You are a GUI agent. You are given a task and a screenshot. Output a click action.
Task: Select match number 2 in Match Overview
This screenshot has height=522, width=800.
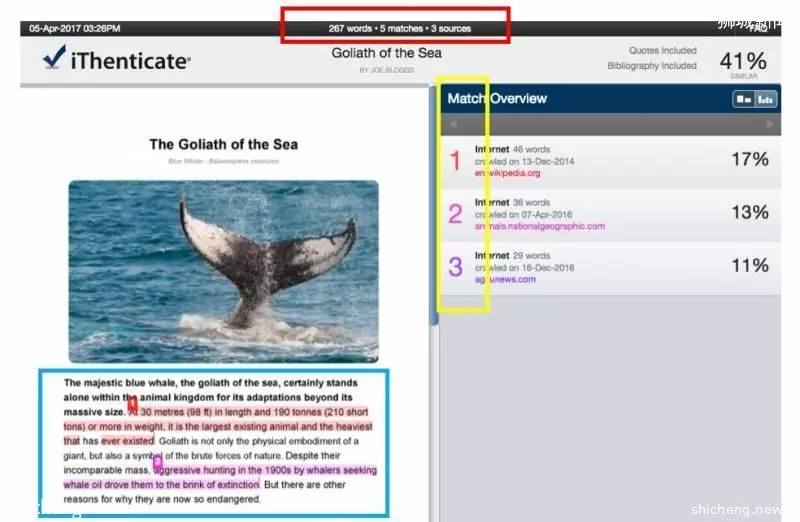pos(455,214)
